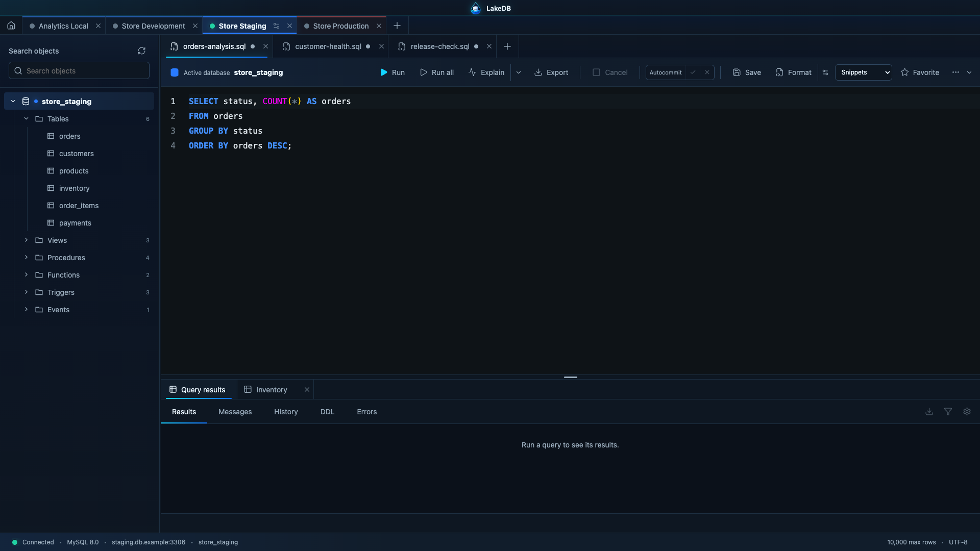Switch to Store Development connection tab
The height and width of the screenshot is (551, 980).
pos(153,26)
